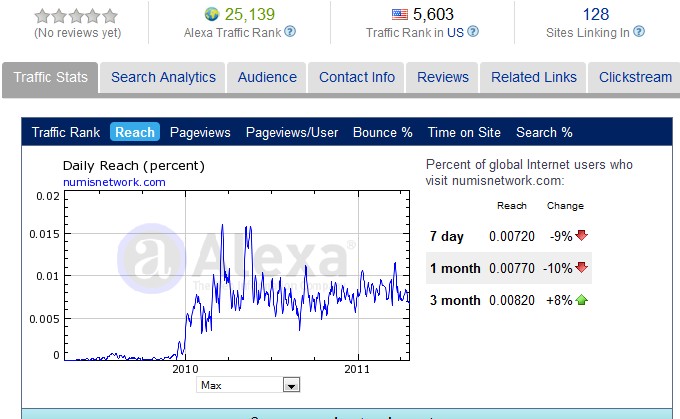
Task: Click the 3 month row label
Action: pos(455,300)
